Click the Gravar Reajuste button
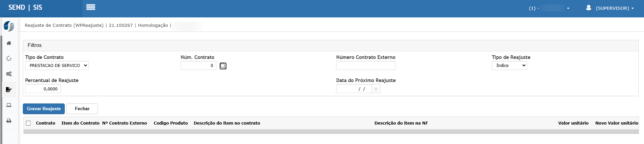 click(44, 109)
